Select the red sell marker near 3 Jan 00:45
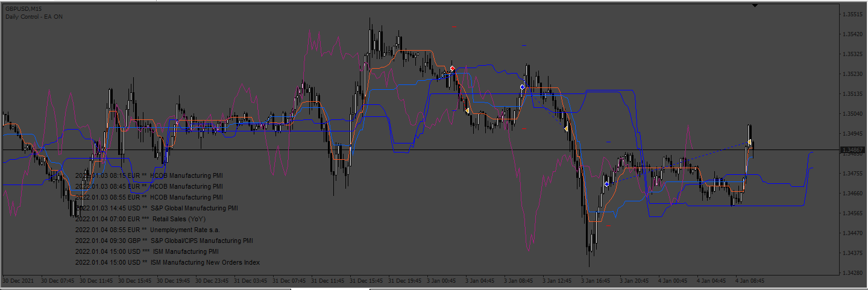 [x=452, y=69]
